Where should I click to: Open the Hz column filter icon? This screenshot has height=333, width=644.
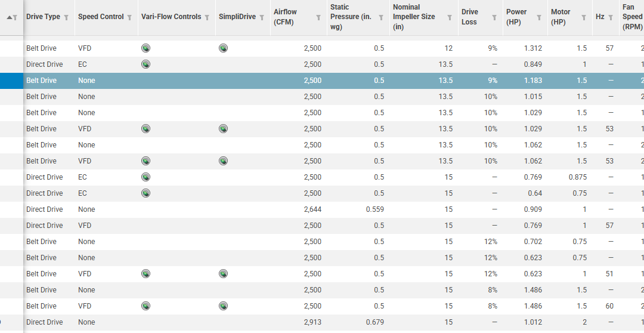click(611, 17)
